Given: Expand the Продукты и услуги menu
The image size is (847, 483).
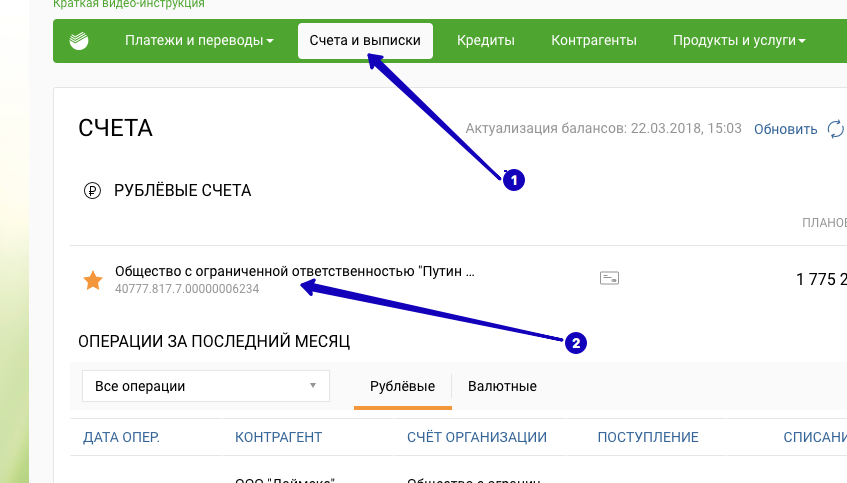Looking at the screenshot, I should coord(739,41).
